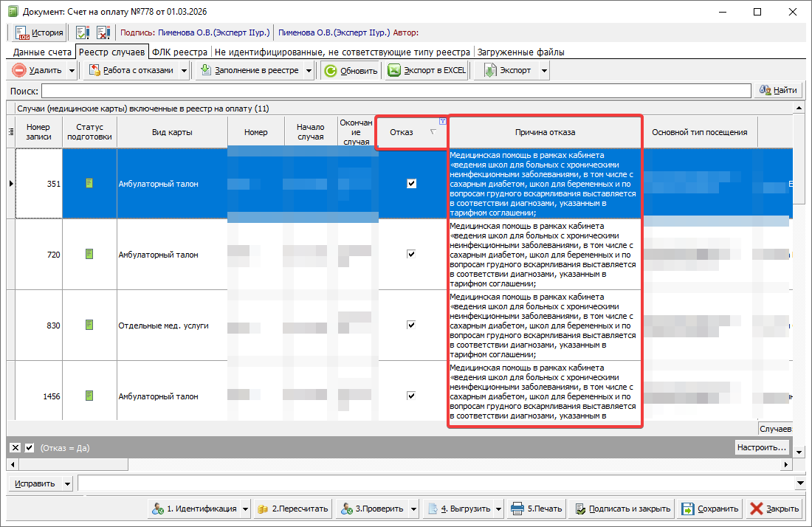Switch to the Данные счета tab
The image size is (812, 527).
pos(42,52)
